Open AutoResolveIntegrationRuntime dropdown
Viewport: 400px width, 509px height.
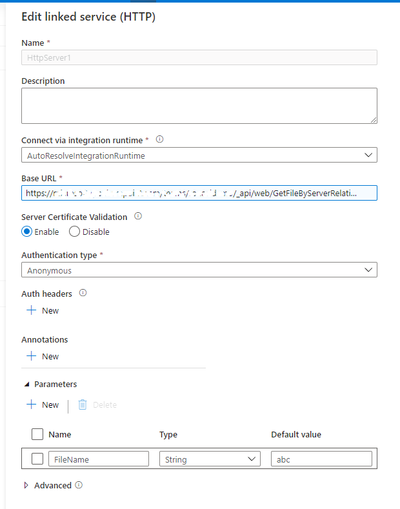(x=199, y=155)
